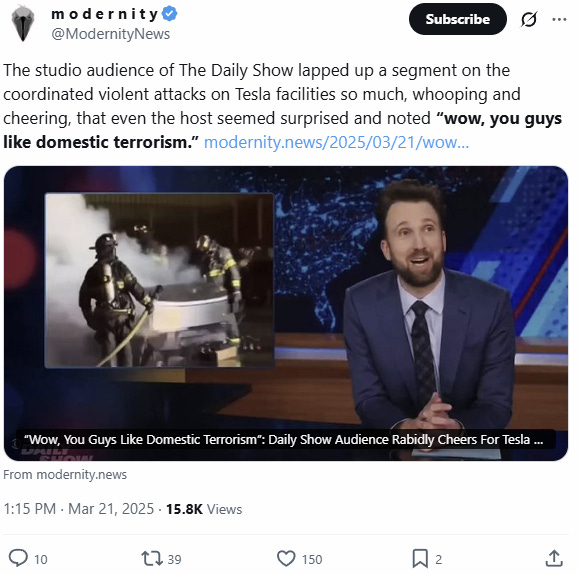Click the repost arrows icon
Viewport: 578px width, 574px height.
click(152, 558)
